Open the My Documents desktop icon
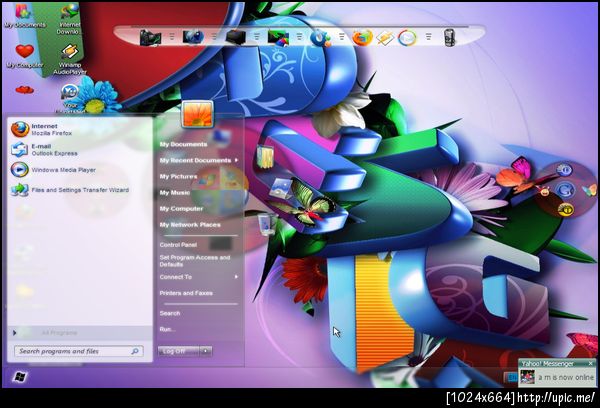This screenshot has height=408, width=600. click(24, 16)
